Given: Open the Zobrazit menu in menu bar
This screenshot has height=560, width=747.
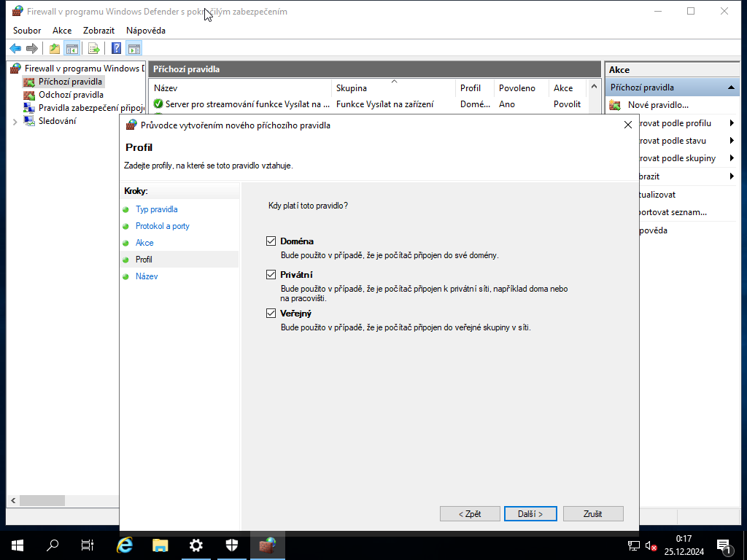Looking at the screenshot, I should point(98,30).
